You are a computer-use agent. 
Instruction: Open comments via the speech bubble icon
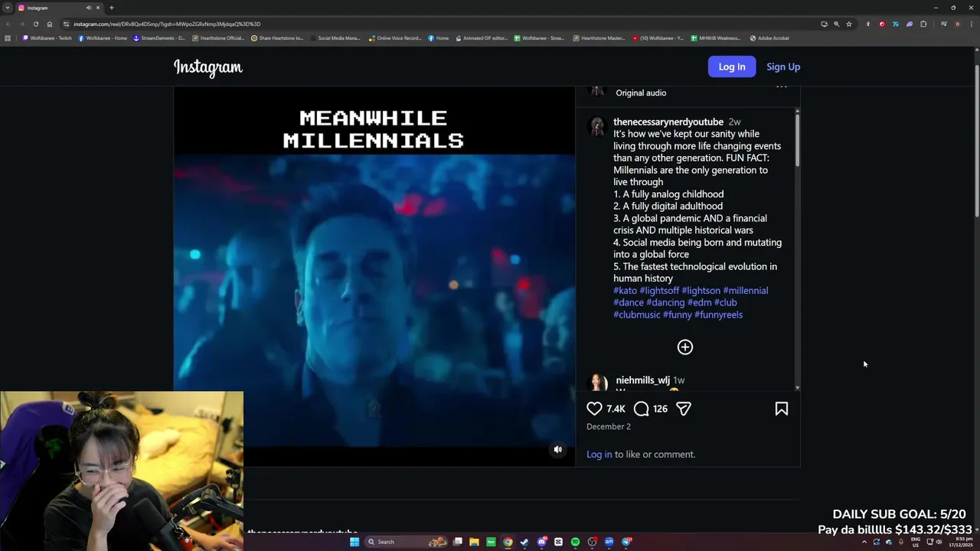tap(642, 409)
